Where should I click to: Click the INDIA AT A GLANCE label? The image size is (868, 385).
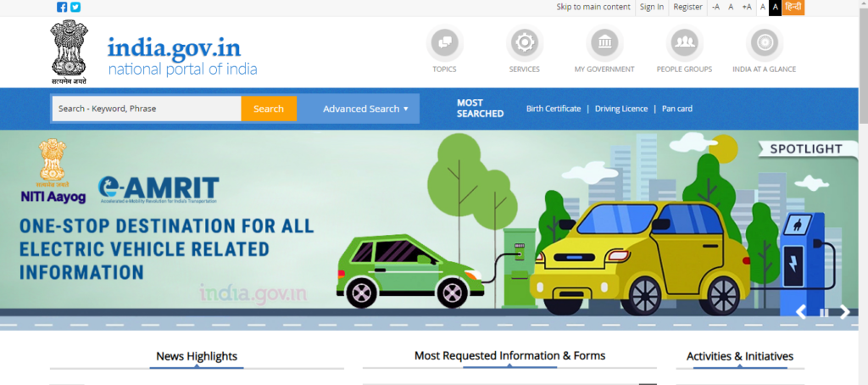click(x=765, y=70)
